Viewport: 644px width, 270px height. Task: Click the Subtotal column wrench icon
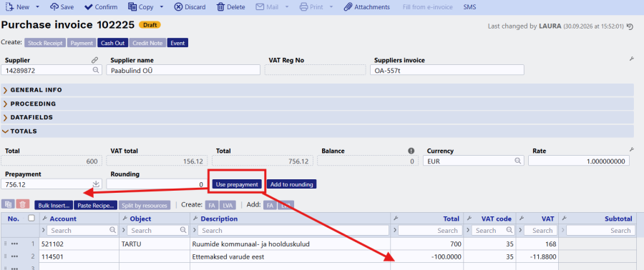565,219
